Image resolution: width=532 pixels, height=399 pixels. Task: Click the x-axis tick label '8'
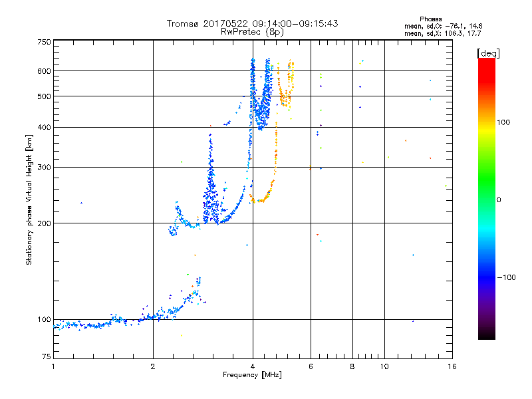coord(352,366)
